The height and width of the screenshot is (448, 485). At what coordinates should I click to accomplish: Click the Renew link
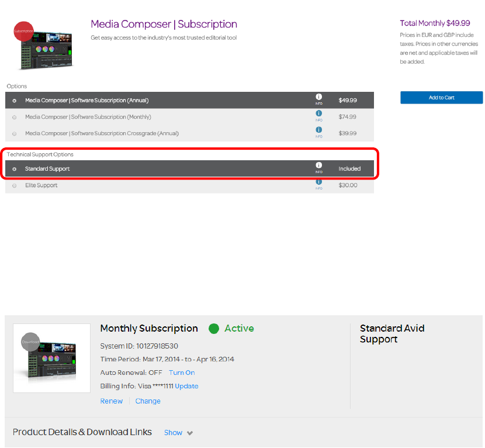[x=112, y=401]
